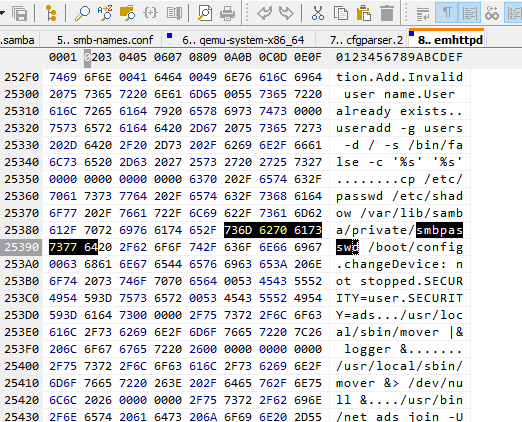This screenshot has width=522, height=422.
Task: Click ASCII text 'useradd -g users'
Action: 399,128
